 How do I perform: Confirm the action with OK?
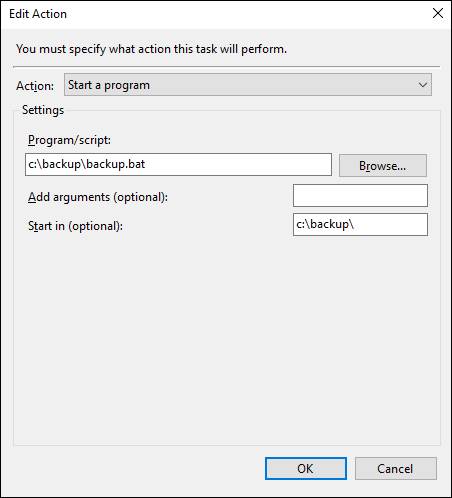pos(306,468)
